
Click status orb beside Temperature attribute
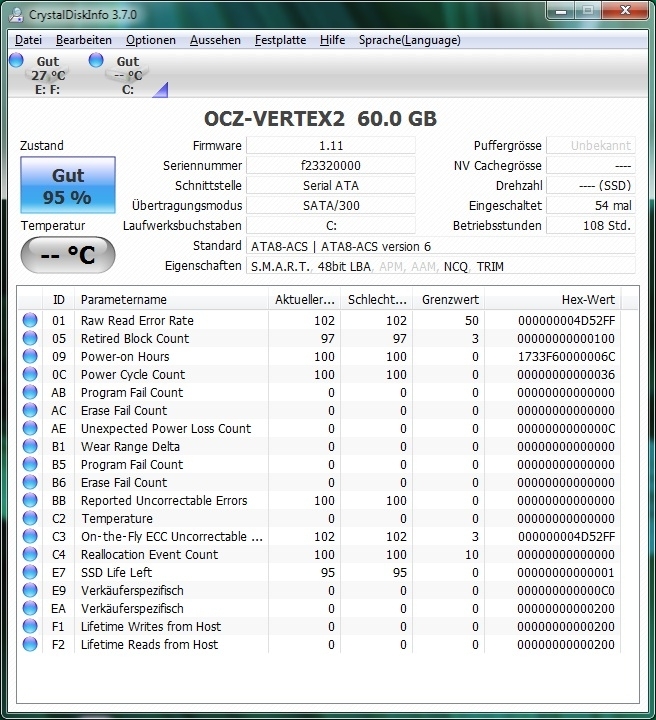pyautogui.click(x=30, y=519)
